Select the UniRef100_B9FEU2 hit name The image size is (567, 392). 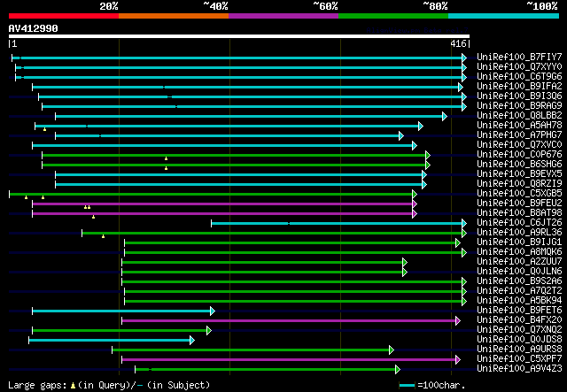tap(519, 204)
